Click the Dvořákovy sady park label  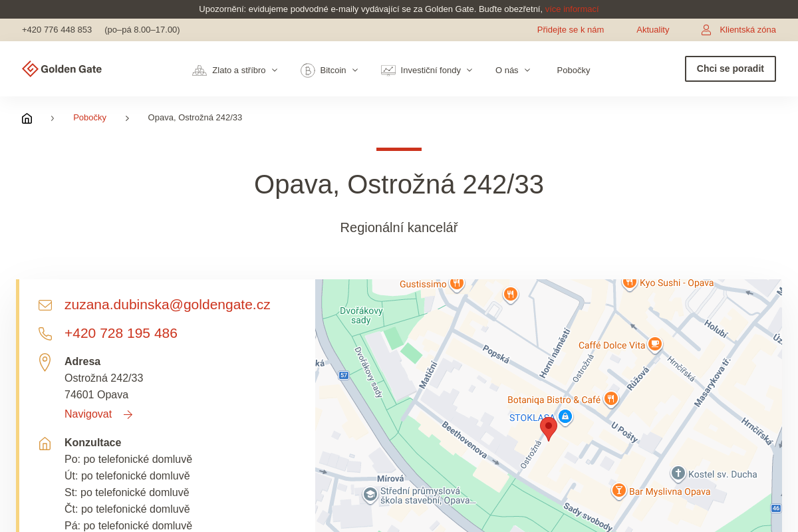pos(361,315)
